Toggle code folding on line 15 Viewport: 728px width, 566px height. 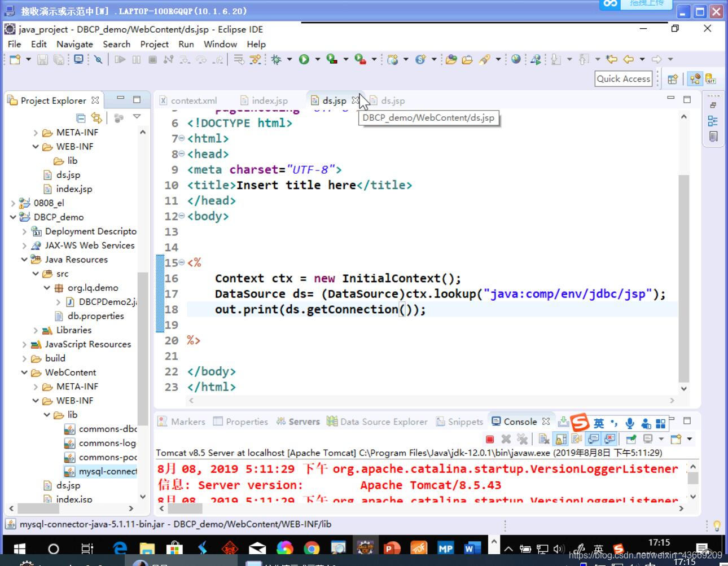tap(182, 262)
